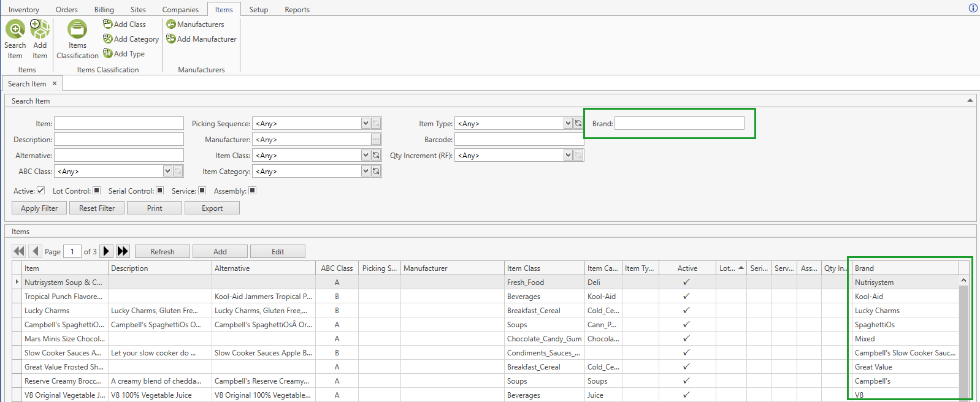Toggle the Service checkbox
The width and height of the screenshot is (980, 402).
202,191
